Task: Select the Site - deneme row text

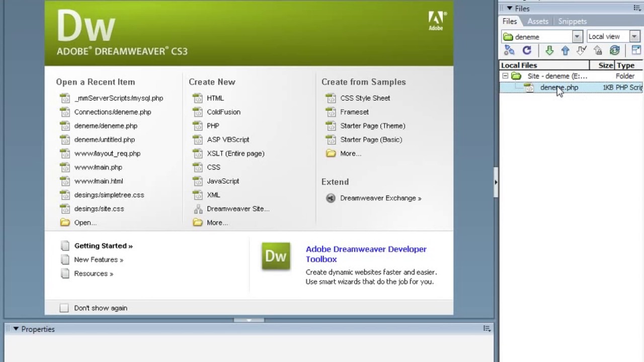Action: (x=557, y=76)
